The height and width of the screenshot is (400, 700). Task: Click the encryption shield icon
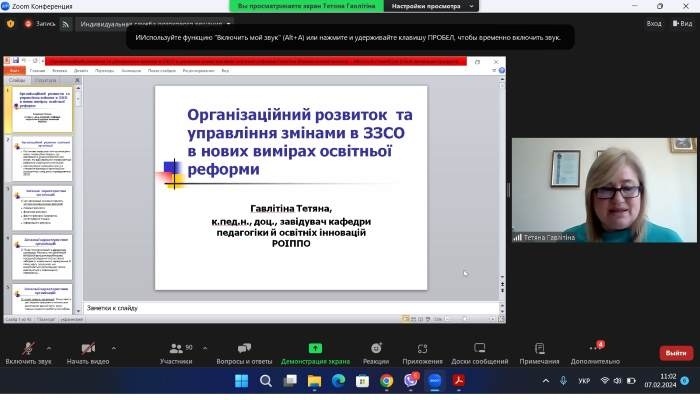11,24
